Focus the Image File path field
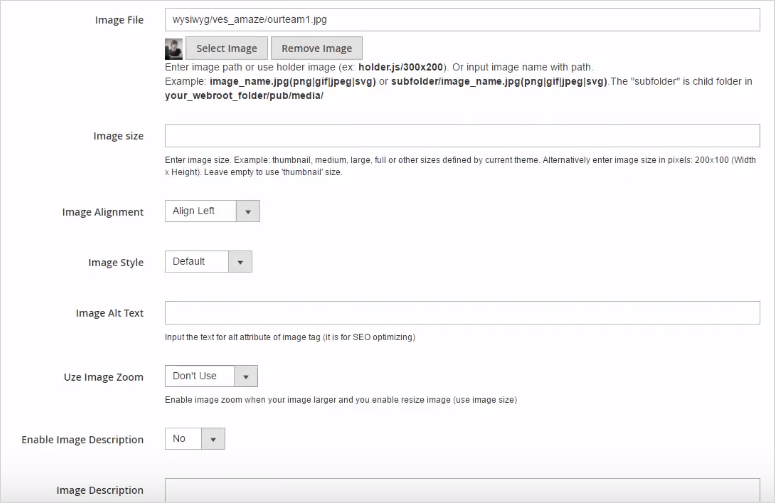 click(461, 20)
